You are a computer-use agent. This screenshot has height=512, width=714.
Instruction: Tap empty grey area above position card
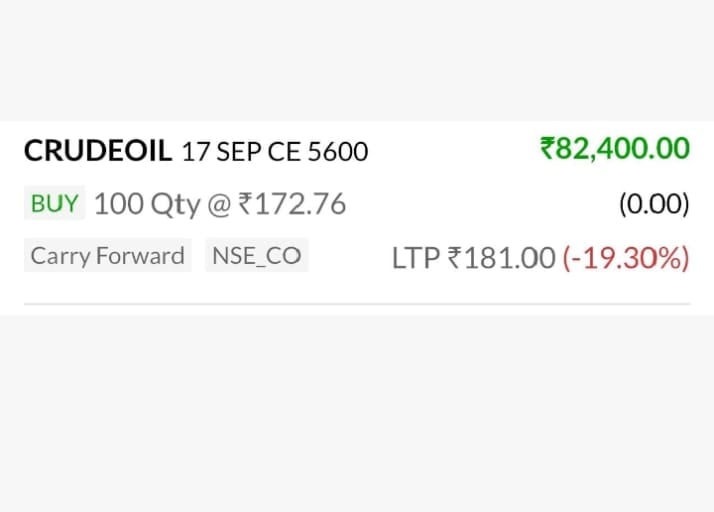click(356, 60)
